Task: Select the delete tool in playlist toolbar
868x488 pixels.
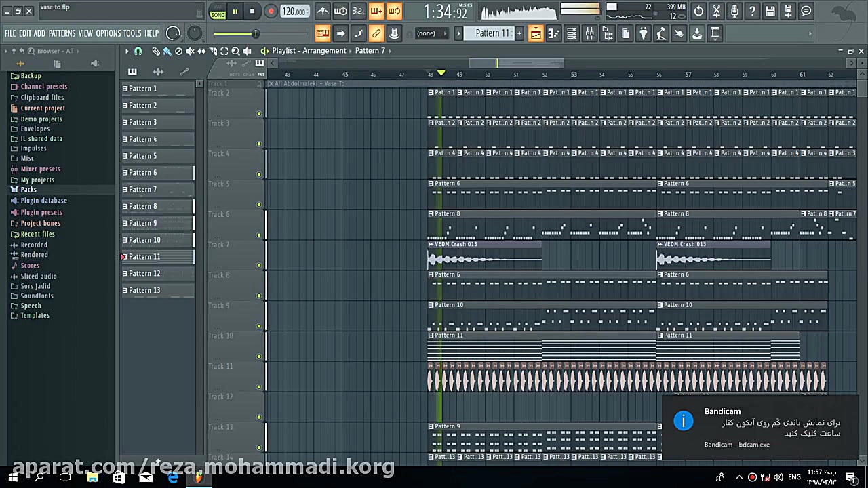Action: [178, 51]
